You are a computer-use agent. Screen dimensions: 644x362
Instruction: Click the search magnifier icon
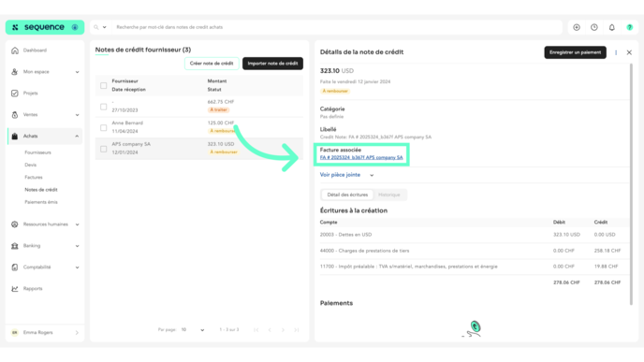click(x=96, y=27)
